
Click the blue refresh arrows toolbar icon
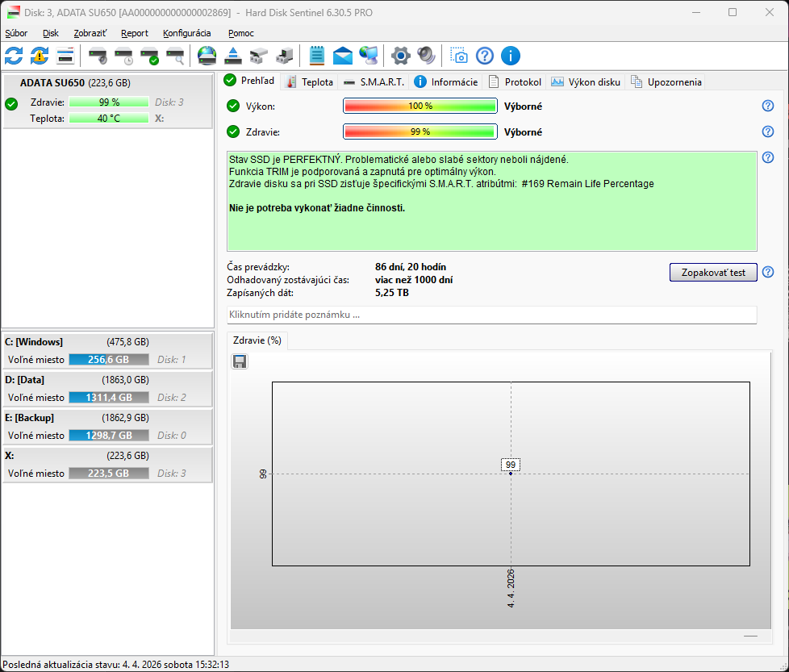pyautogui.click(x=14, y=56)
